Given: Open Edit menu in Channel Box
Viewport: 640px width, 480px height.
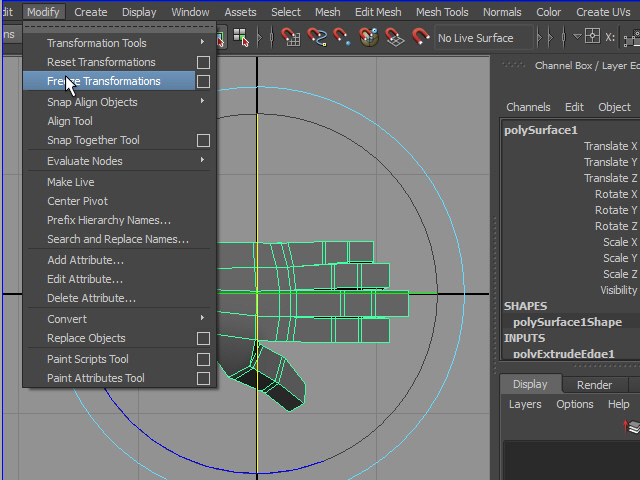Looking at the screenshot, I should pos(574,107).
